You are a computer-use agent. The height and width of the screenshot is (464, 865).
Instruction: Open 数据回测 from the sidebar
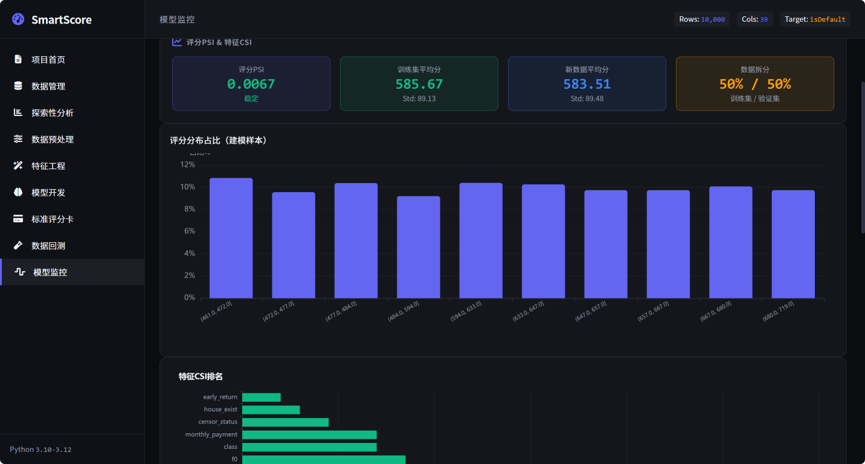pos(72,245)
